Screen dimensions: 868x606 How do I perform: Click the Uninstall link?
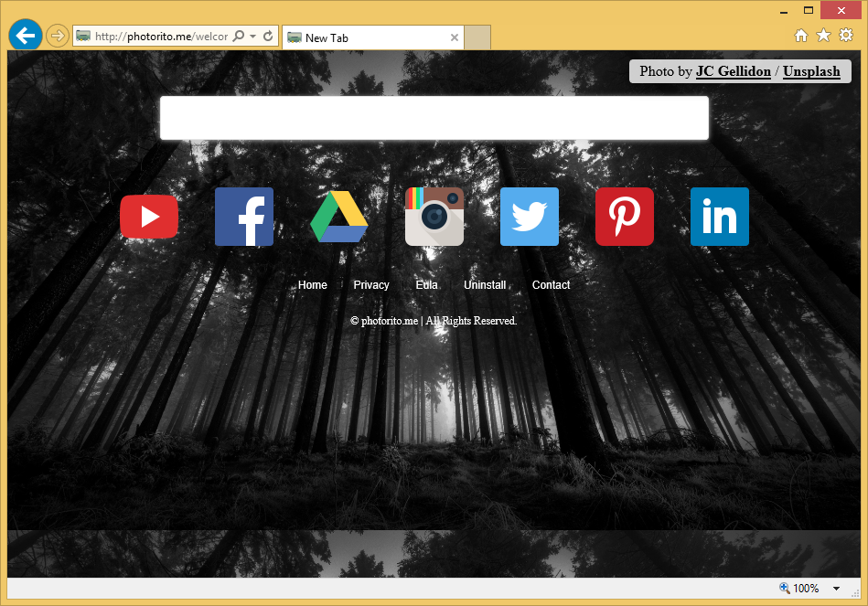pos(485,285)
